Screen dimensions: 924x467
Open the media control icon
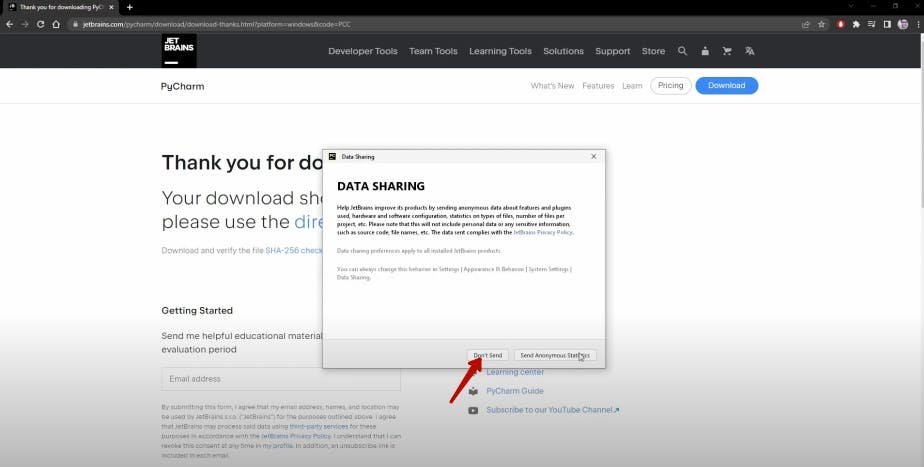(872, 24)
